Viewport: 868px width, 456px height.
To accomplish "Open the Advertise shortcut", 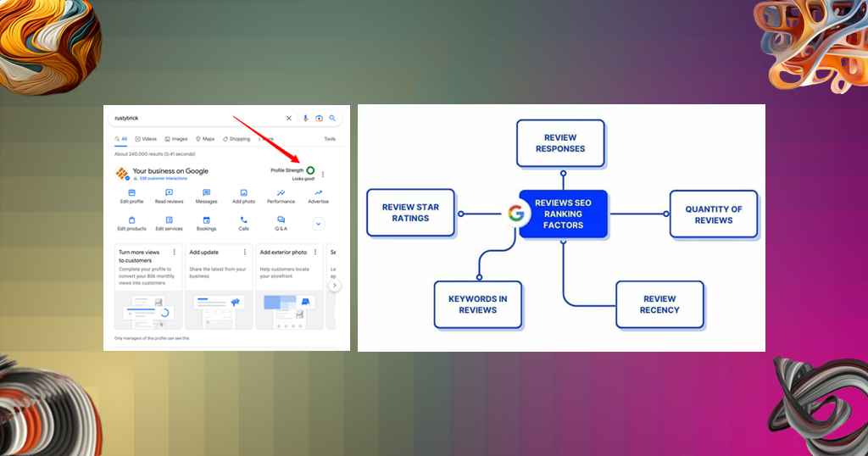I will pos(319,197).
